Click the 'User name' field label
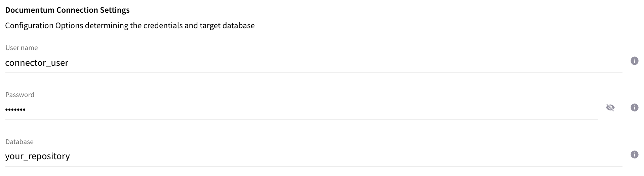Viewport: 644px width, 176px height. [x=22, y=48]
